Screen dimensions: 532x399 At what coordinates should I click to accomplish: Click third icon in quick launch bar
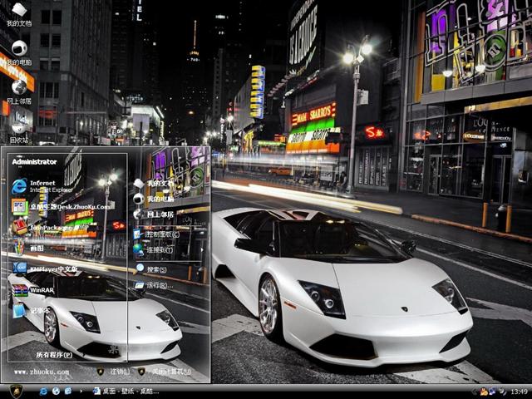68,392
